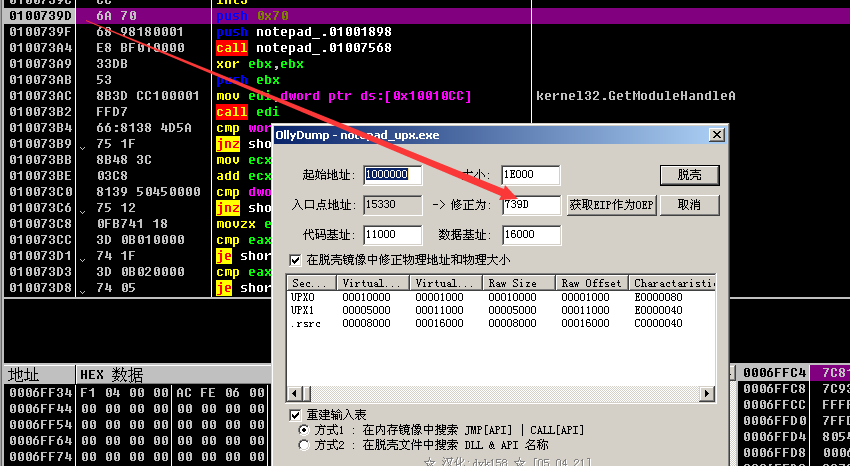Screen dimensions: 850x466
Task: Click section list scroll-right arrow
Action: [x=707, y=393]
